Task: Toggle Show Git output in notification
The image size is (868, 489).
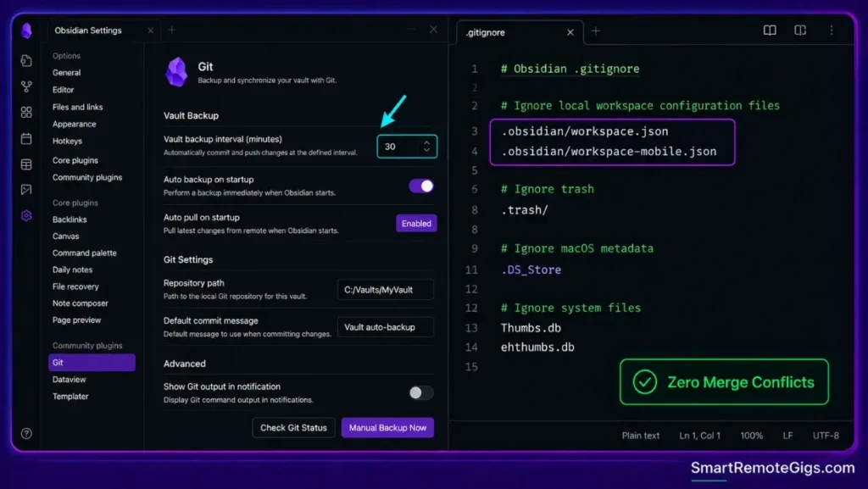Action: point(421,392)
